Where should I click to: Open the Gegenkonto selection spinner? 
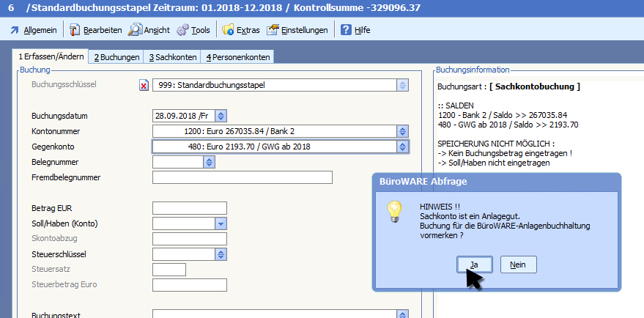[401, 147]
